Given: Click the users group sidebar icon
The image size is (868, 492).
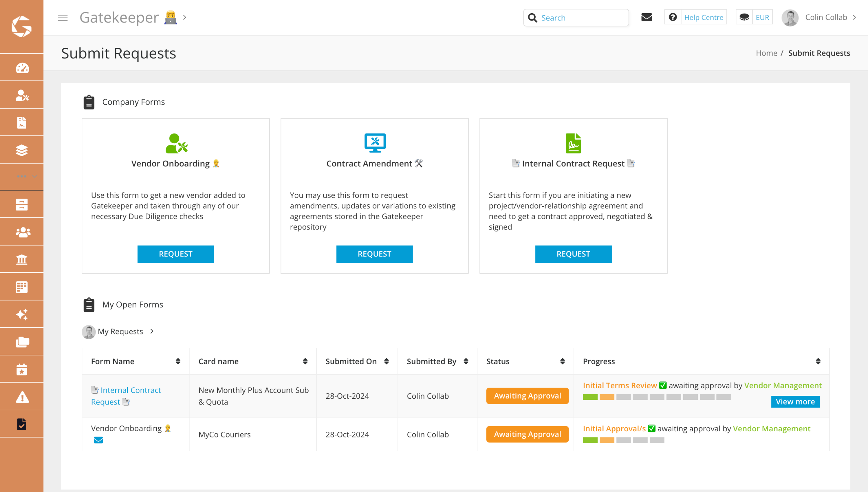Looking at the screenshot, I should tap(22, 232).
